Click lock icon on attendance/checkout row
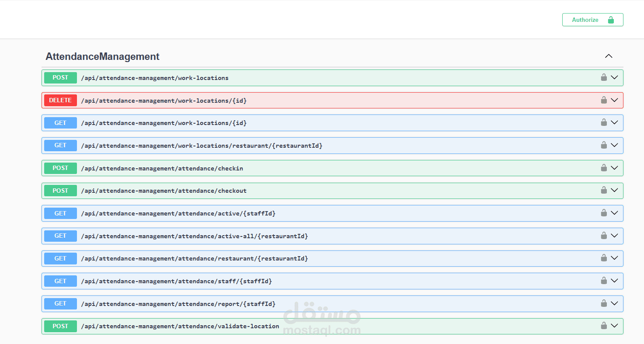Screen dimensions: 644x344 click(x=604, y=190)
